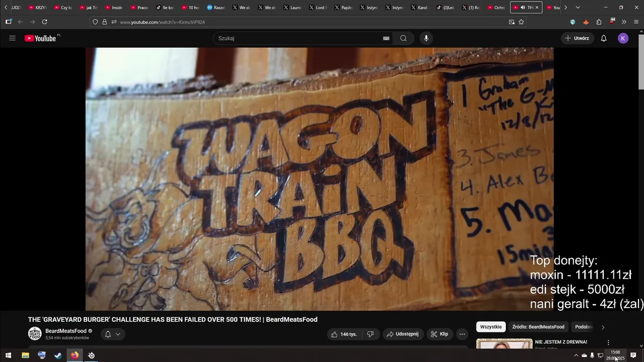644x362 pixels.
Task: Show more filter chips arrow
Action: pos(603,327)
